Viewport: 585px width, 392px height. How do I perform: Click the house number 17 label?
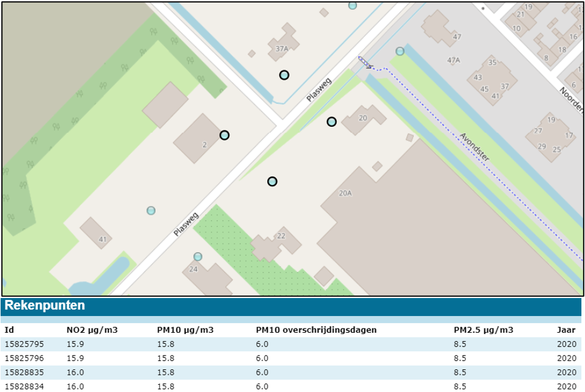tap(569, 135)
